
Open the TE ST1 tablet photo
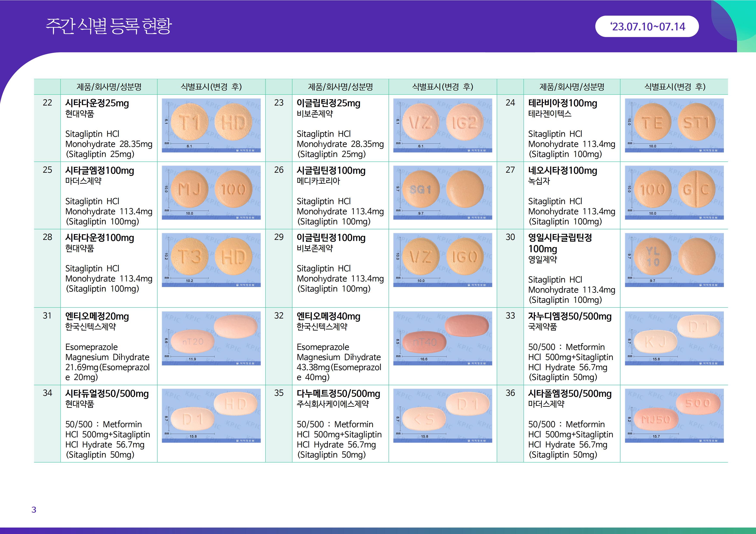pos(674,125)
